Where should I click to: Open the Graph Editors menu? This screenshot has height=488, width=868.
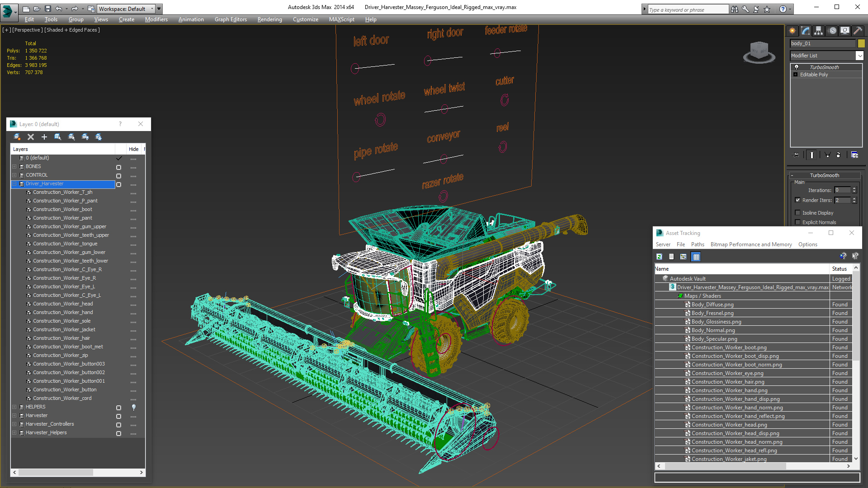[x=231, y=19]
